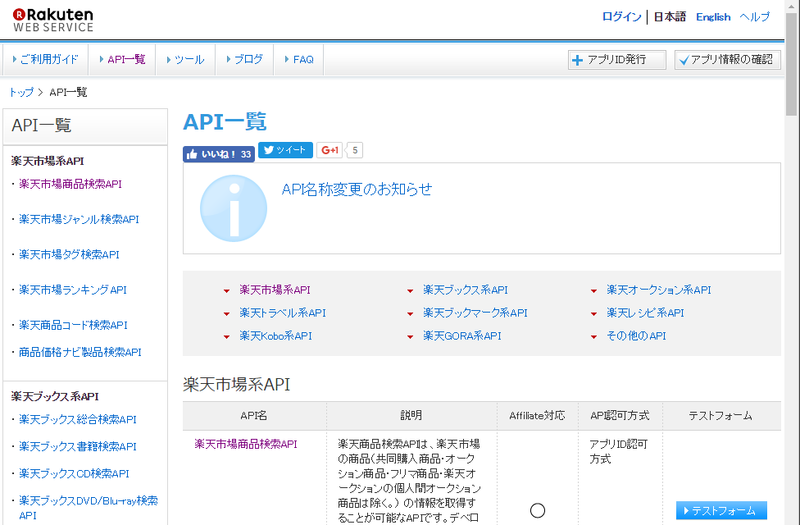Screen dimensions: 800x525
Task: Click the blue テストフォーム button
Action: (721, 511)
